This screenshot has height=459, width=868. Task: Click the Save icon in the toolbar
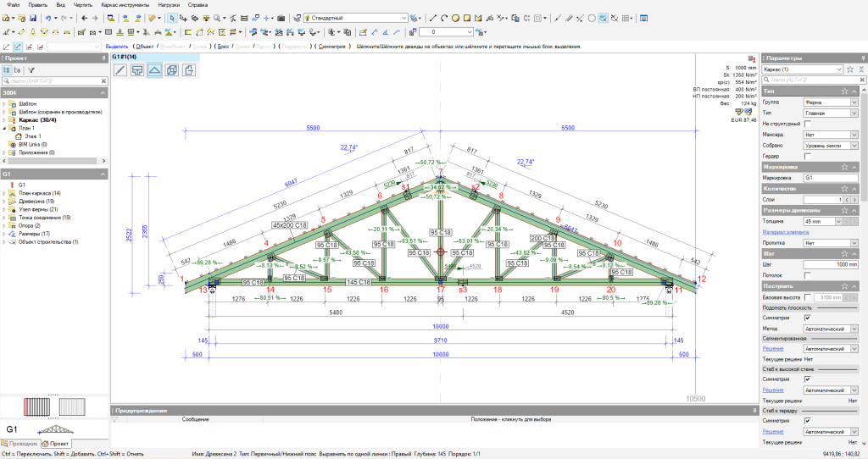click(31, 18)
